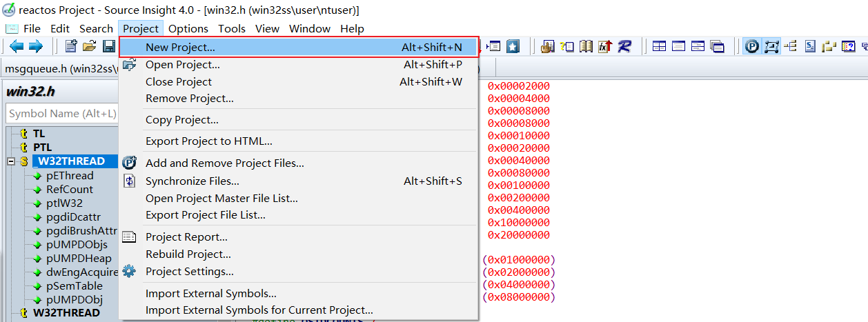
Task: Click the New File toolbar icon
Action: tap(71, 46)
